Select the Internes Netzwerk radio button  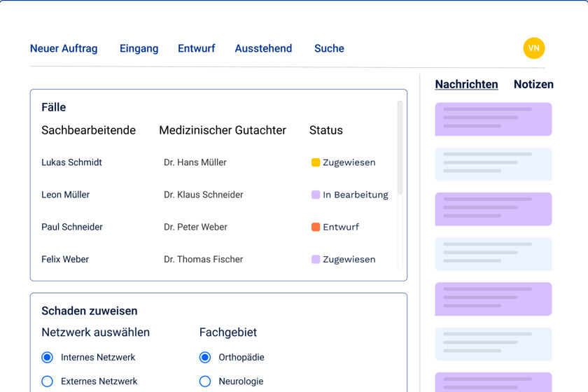tap(48, 357)
